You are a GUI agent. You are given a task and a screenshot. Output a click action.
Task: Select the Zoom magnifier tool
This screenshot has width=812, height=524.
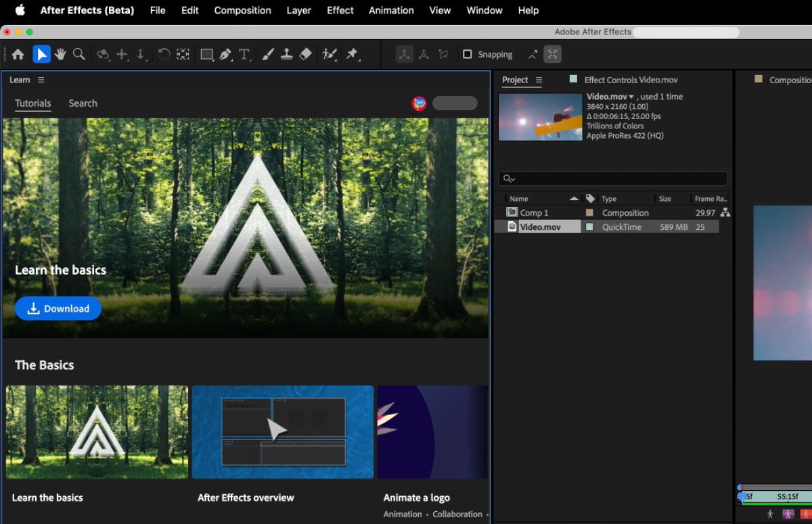pyautogui.click(x=79, y=55)
